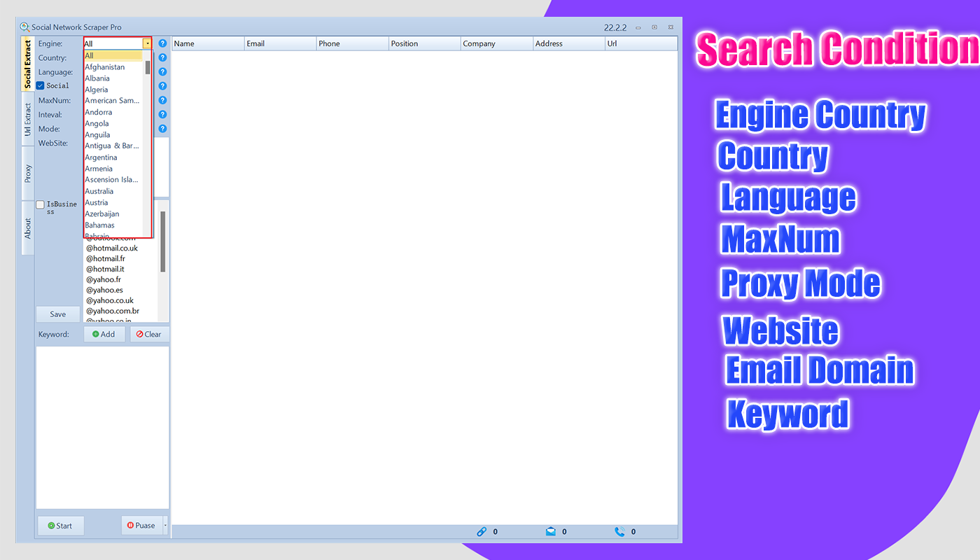This screenshot has height=560, width=980.
Task: Open the help icon for the Language row
Action: click(162, 71)
